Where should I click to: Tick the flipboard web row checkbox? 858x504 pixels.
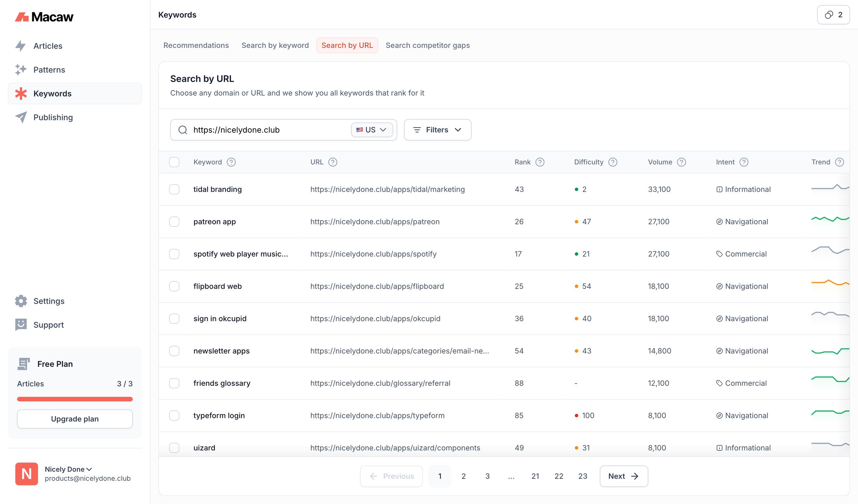point(174,286)
